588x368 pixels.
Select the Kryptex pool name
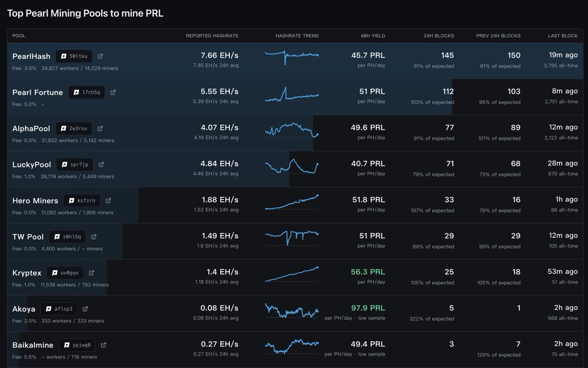(x=27, y=273)
